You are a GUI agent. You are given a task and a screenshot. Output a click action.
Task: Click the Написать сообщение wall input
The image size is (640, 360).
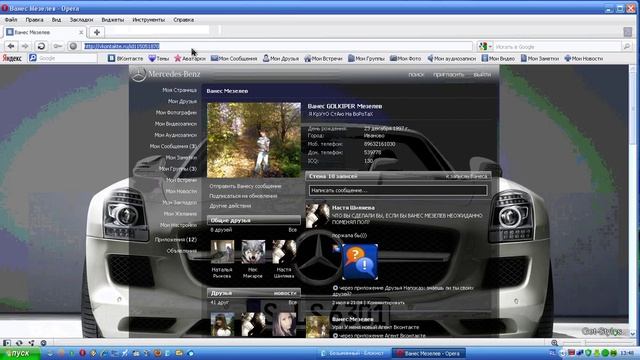[x=398, y=190]
